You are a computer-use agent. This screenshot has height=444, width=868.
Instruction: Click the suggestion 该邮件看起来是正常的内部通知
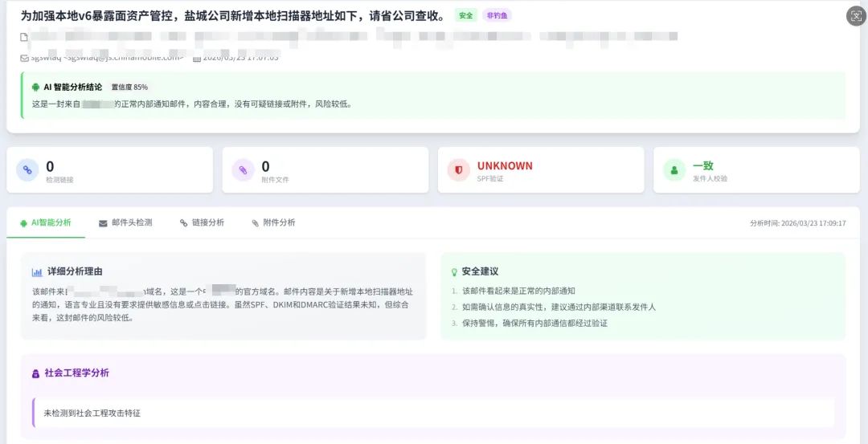(x=519, y=291)
